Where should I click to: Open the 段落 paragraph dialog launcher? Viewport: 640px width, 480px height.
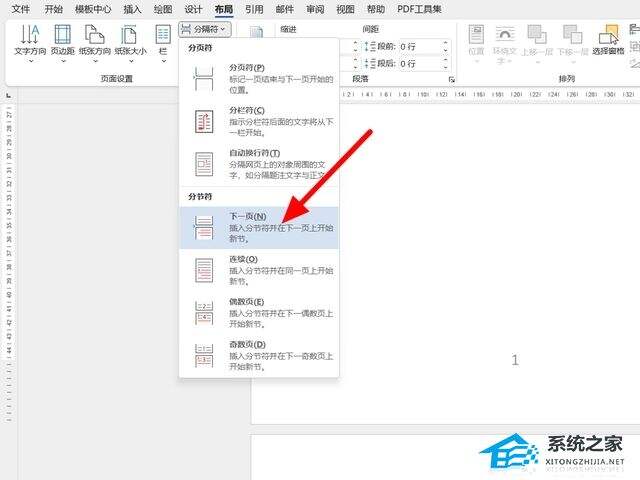451,80
